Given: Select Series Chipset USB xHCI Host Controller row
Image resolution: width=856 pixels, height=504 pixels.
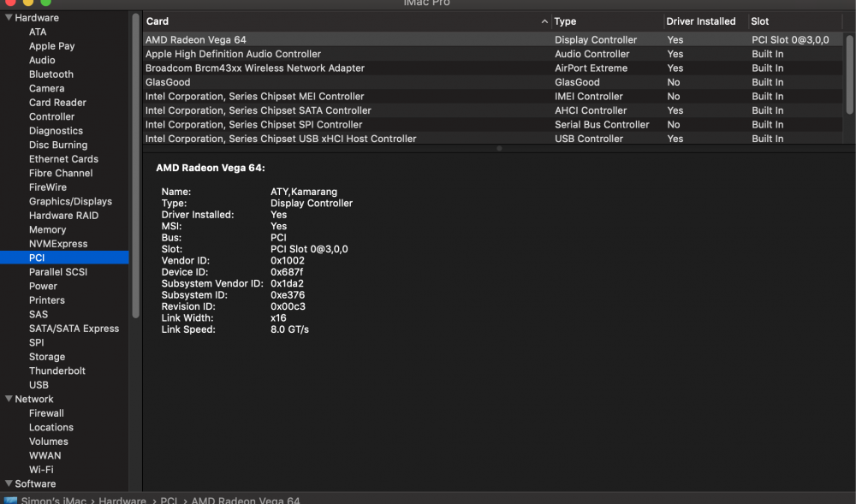Looking at the screenshot, I should point(493,138).
